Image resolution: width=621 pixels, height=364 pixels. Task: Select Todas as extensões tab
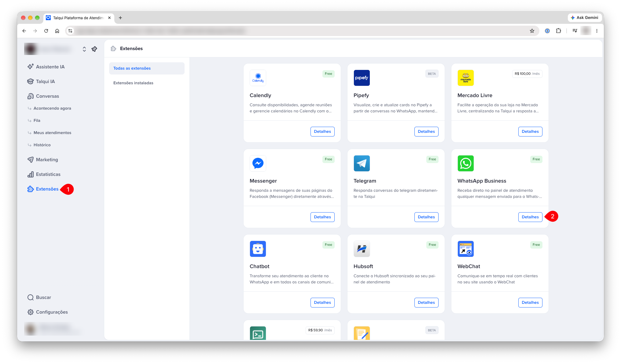click(147, 68)
